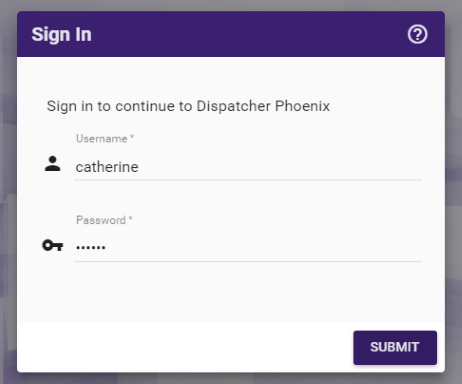Click the 'catherine' text in the Username field
This screenshot has height=384, width=462.
(x=107, y=167)
